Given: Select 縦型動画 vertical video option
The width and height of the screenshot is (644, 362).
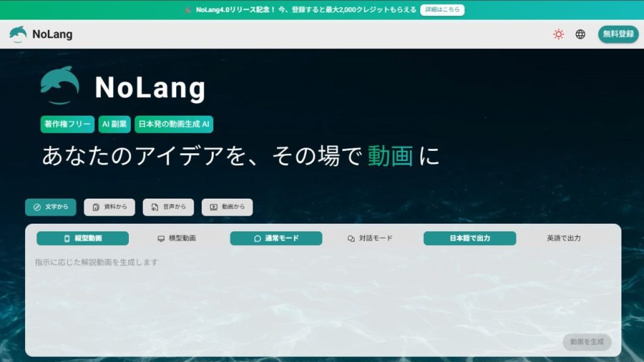Looking at the screenshot, I should [x=82, y=238].
